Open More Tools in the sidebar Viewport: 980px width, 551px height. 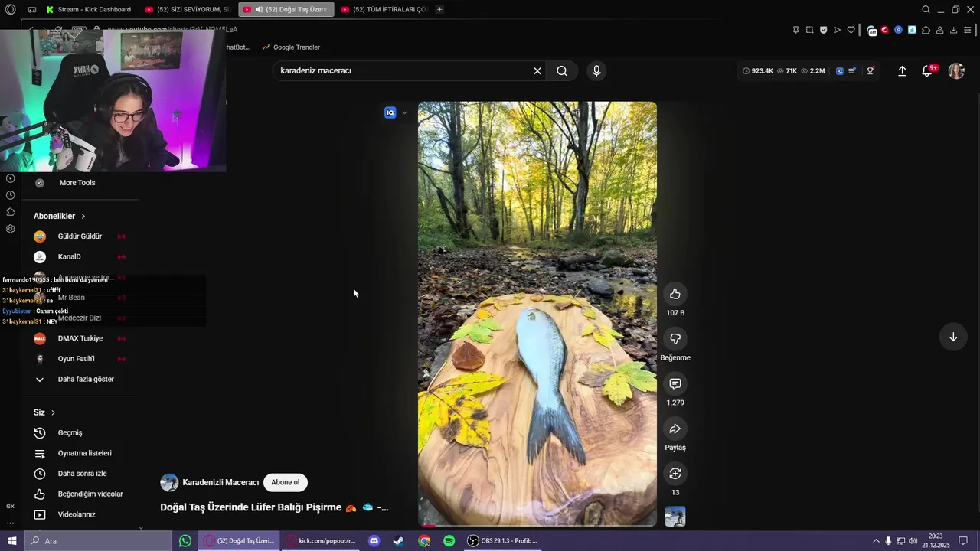77,183
